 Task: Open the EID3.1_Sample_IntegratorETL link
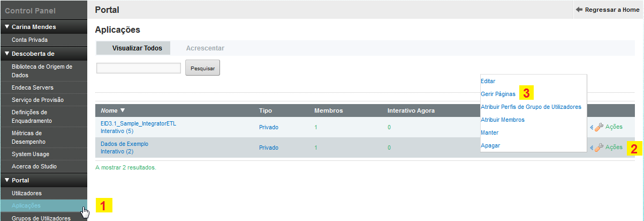pyautogui.click(x=138, y=123)
